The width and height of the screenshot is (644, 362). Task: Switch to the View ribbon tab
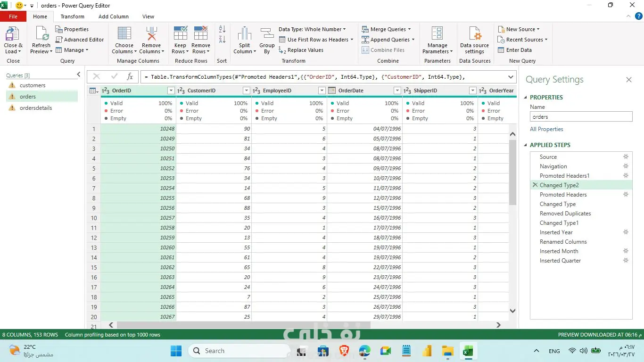[x=148, y=16]
